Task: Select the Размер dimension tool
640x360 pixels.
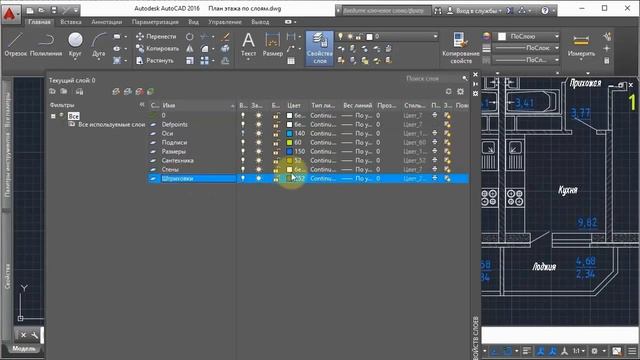Action: pos(273,45)
